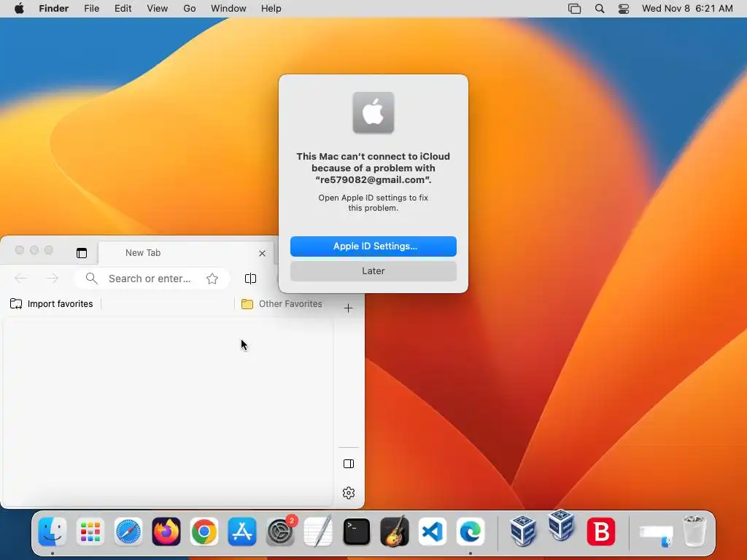Close the New Tab tab
The height and width of the screenshot is (560, 747).
(x=262, y=253)
